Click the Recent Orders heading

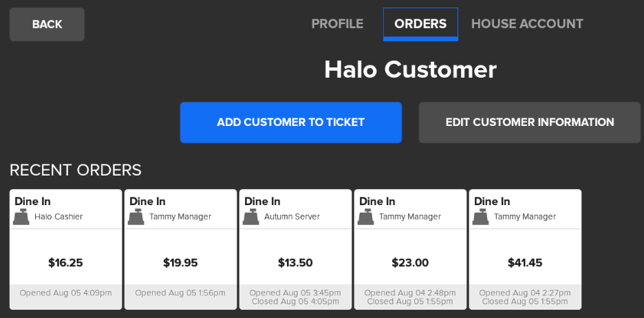click(x=76, y=170)
